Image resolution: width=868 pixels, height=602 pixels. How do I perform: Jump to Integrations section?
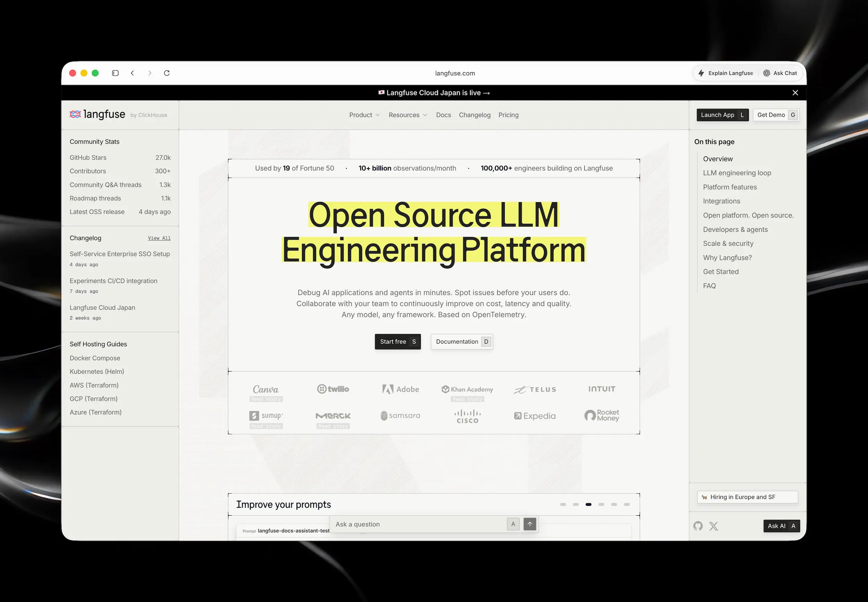point(721,202)
